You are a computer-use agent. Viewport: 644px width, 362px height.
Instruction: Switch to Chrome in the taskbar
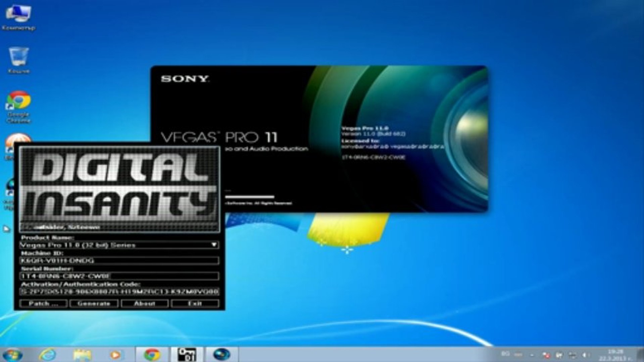point(152,355)
